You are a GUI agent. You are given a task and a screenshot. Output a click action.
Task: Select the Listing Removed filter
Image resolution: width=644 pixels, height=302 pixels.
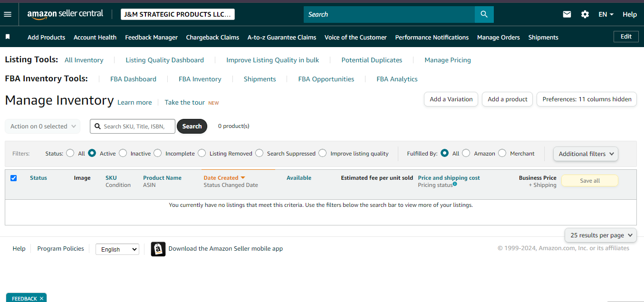coord(202,153)
